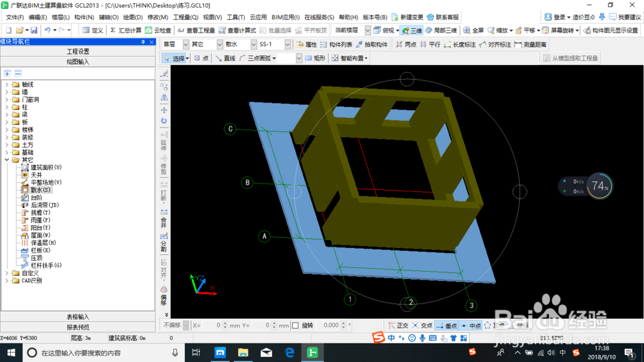Open 智能布置 smart layout dropdown
This screenshot has width=644, height=362.
coord(350,59)
